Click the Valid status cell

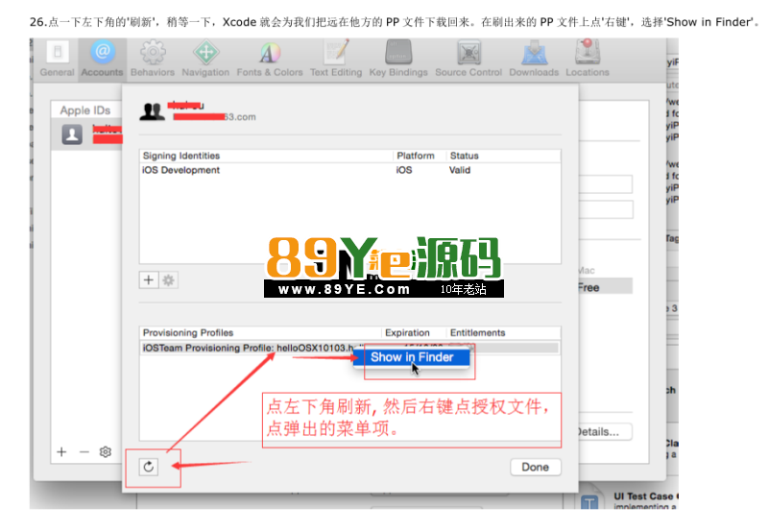point(460,170)
